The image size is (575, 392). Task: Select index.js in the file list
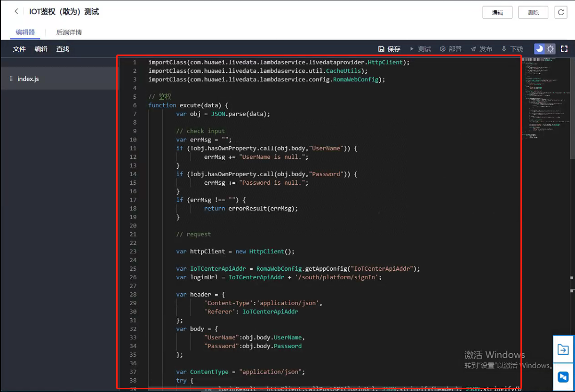pos(28,79)
